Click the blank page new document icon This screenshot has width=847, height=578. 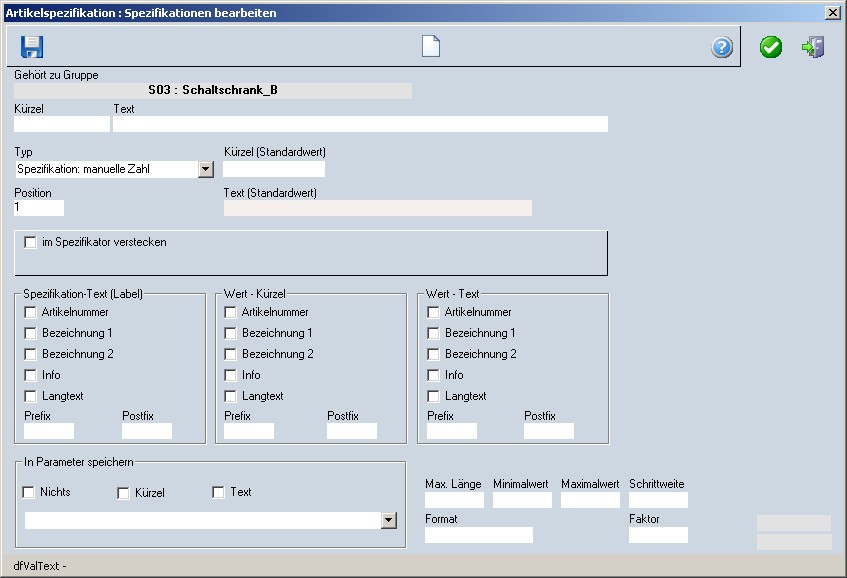click(430, 47)
